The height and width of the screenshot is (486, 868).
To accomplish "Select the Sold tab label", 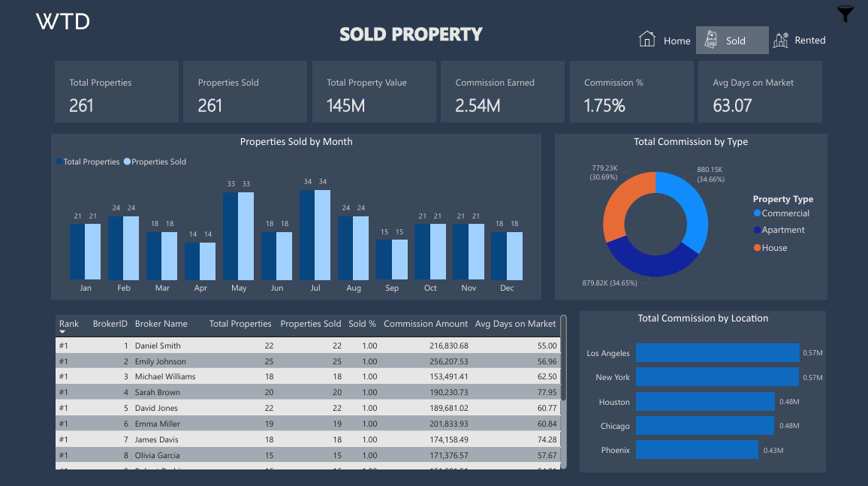I will tap(735, 41).
